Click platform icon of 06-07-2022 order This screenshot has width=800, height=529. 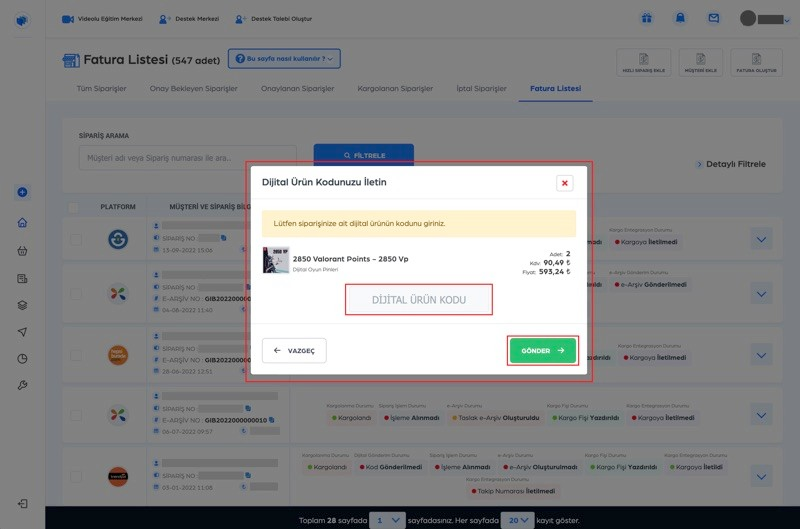(x=118, y=415)
